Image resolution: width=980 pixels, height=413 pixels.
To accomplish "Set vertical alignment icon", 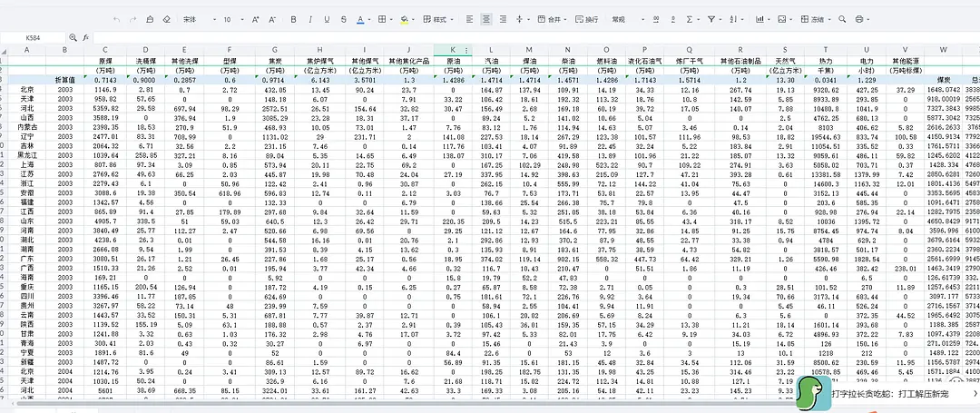I will coord(519,19).
